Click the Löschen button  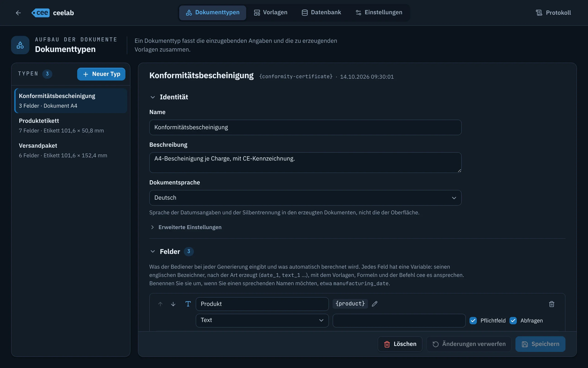tap(400, 344)
